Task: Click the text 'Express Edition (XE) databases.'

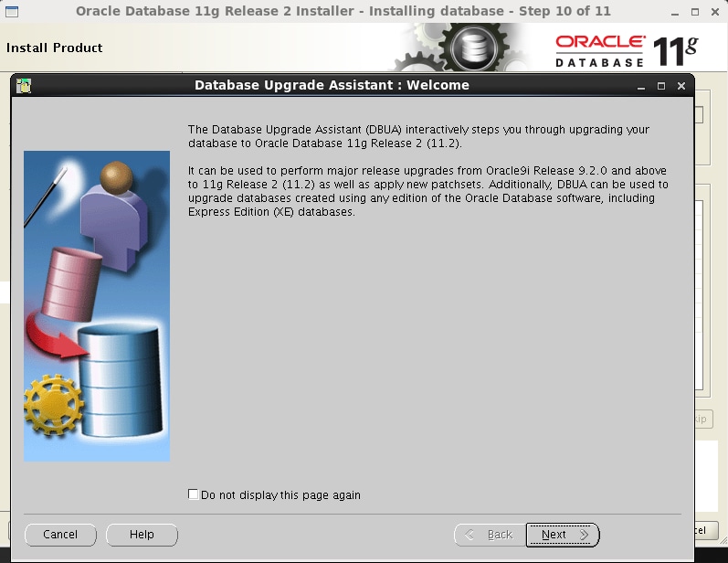Action: (271, 212)
